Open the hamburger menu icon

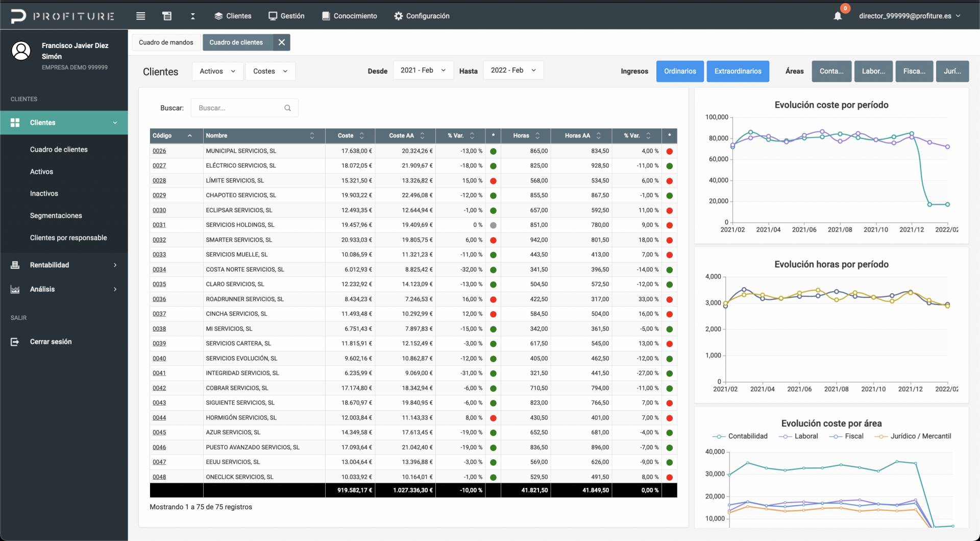pos(141,16)
